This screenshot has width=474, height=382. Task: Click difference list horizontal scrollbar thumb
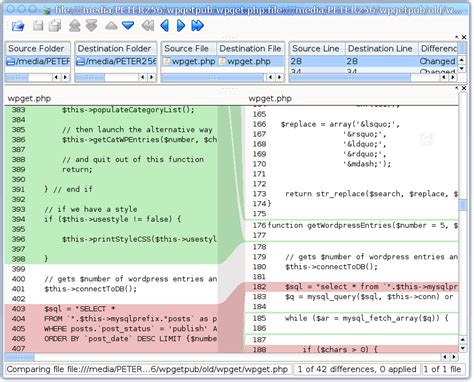(x=350, y=78)
